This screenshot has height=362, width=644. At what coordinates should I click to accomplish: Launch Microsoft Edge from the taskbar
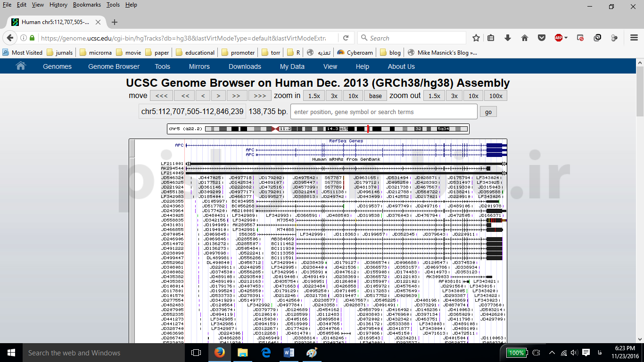(x=266, y=353)
